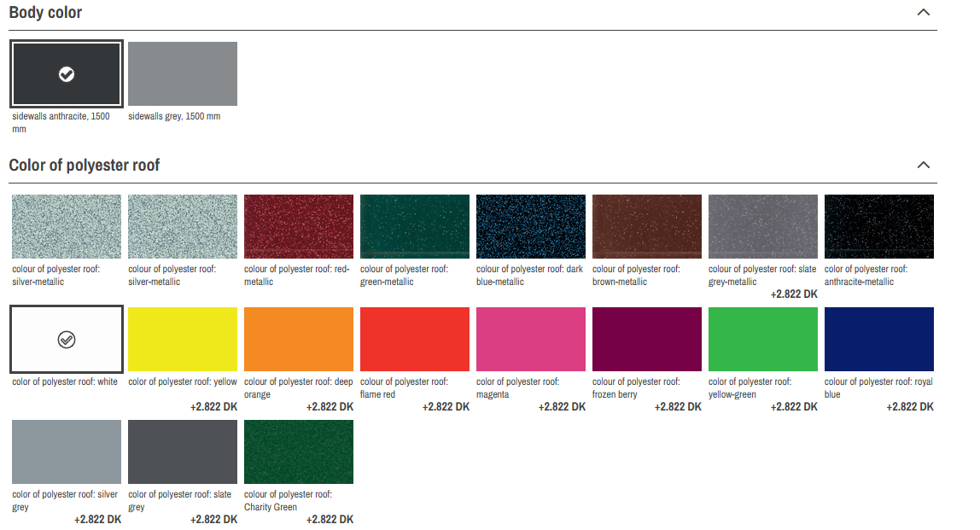
Task: Select slate grey-metallic roof swatch
Action: (x=762, y=226)
